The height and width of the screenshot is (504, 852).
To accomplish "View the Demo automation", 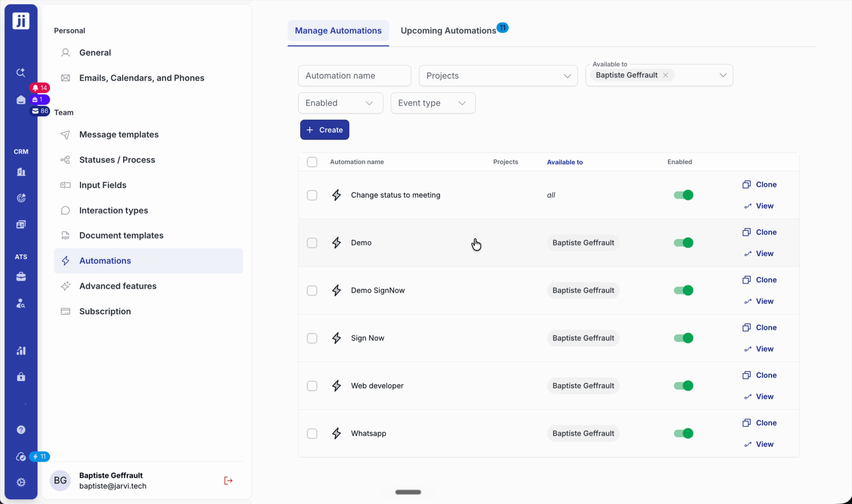I will tap(759, 254).
